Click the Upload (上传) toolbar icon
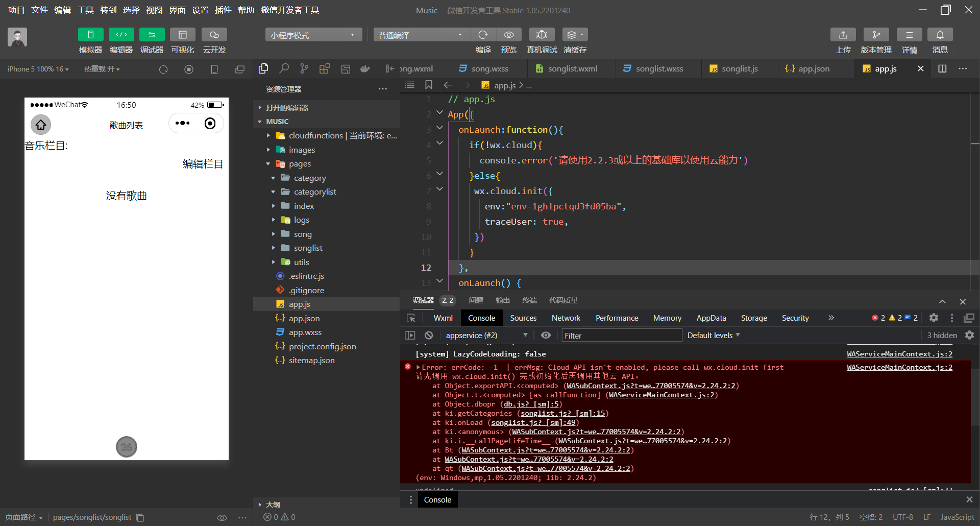The width and height of the screenshot is (980, 526). tap(843, 35)
